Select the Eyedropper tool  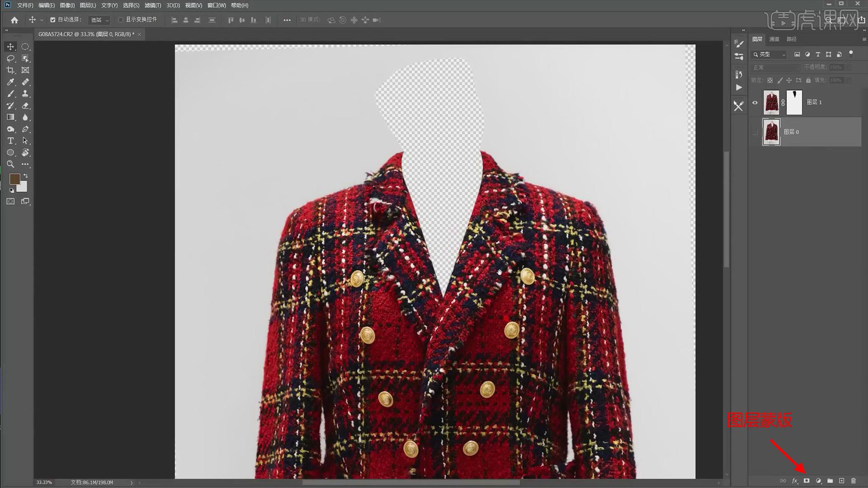(x=10, y=82)
